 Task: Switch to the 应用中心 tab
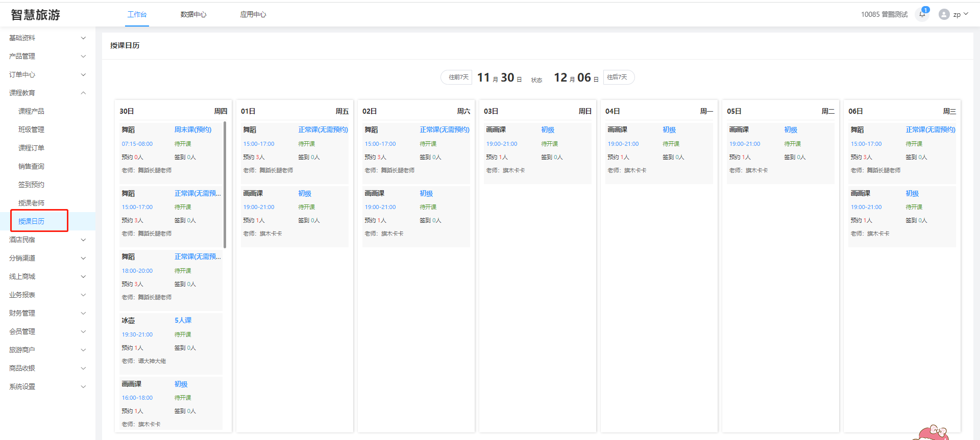coord(253,14)
